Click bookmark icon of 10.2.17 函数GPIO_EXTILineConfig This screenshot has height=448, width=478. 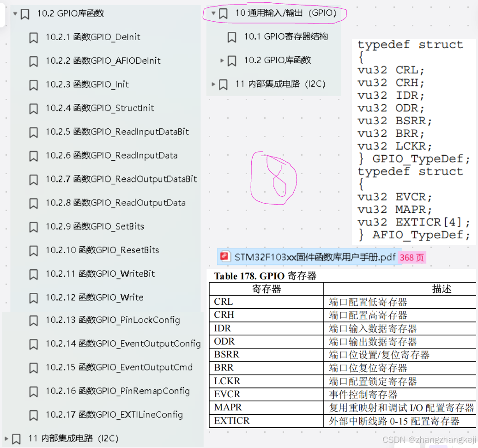33,415
